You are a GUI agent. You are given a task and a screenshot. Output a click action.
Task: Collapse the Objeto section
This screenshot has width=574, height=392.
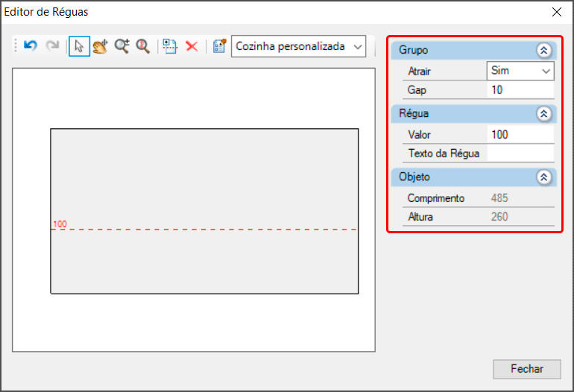tap(543, 177)
